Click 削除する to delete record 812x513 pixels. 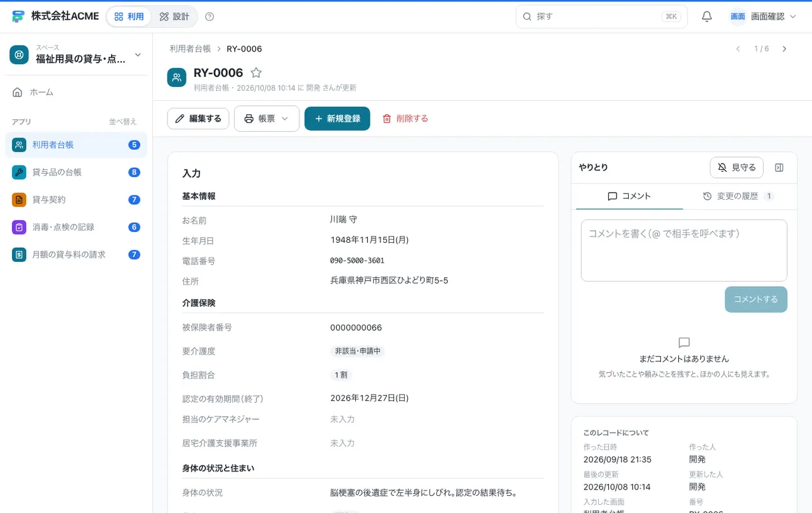(x=405, y=119)
